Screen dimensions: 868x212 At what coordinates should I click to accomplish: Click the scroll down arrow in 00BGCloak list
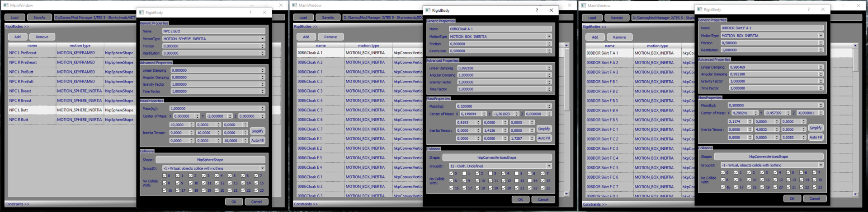pyautogui.click(x=566, y=194)
